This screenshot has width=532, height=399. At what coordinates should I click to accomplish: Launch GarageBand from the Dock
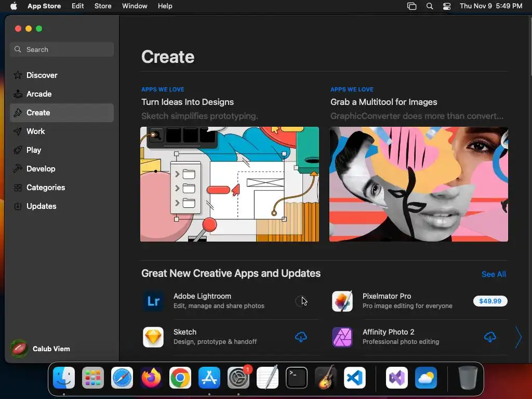point(326,378)
